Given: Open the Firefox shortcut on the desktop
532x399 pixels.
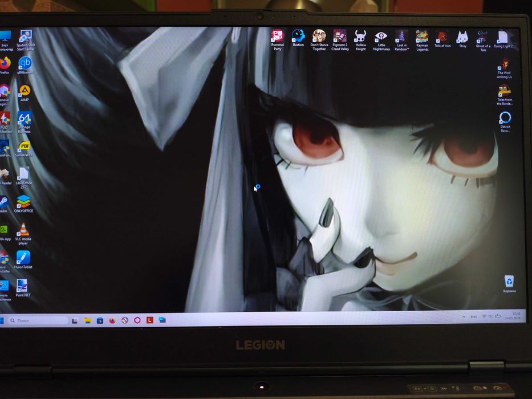Looking at the screenshot, I should coord(5,66).
